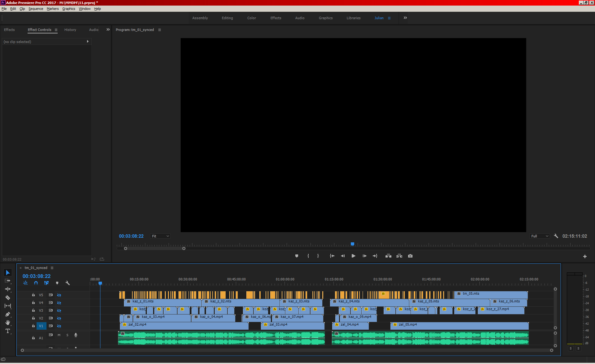Image resolution: width=595 pixels, height=364 pixels.
Task: Open the Fit zoom level dropdown
Action: click(161, 236)
